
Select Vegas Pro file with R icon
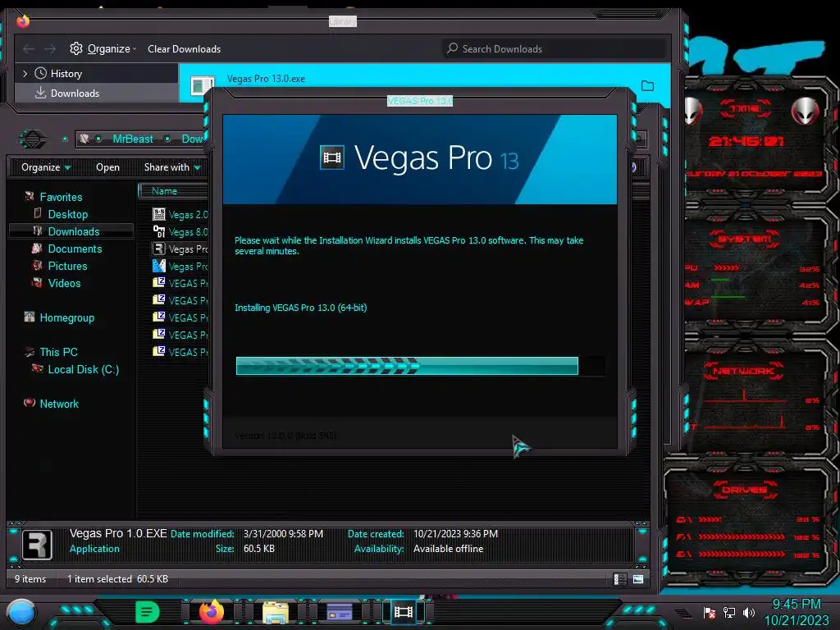click(158, 249)
